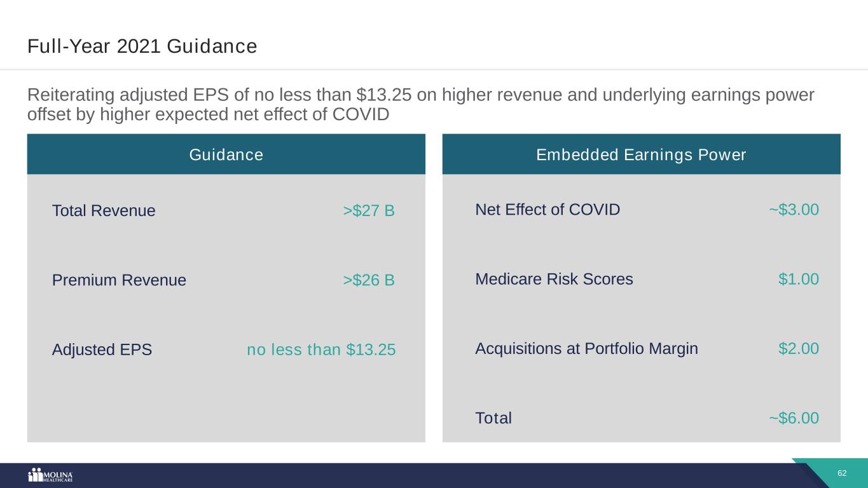Screen dimensions: 868x488
Task: Click the ~$6.00 total value
Action: coord(794,418)
